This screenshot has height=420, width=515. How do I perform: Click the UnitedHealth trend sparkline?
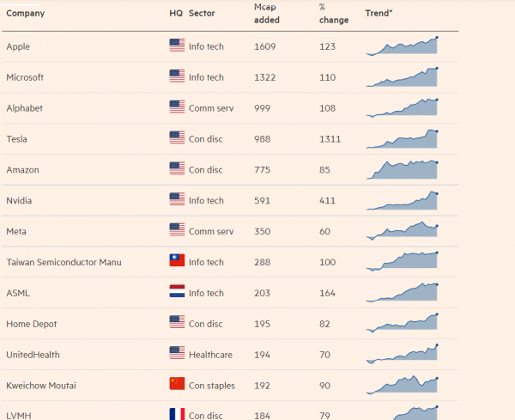click(402, 354)
